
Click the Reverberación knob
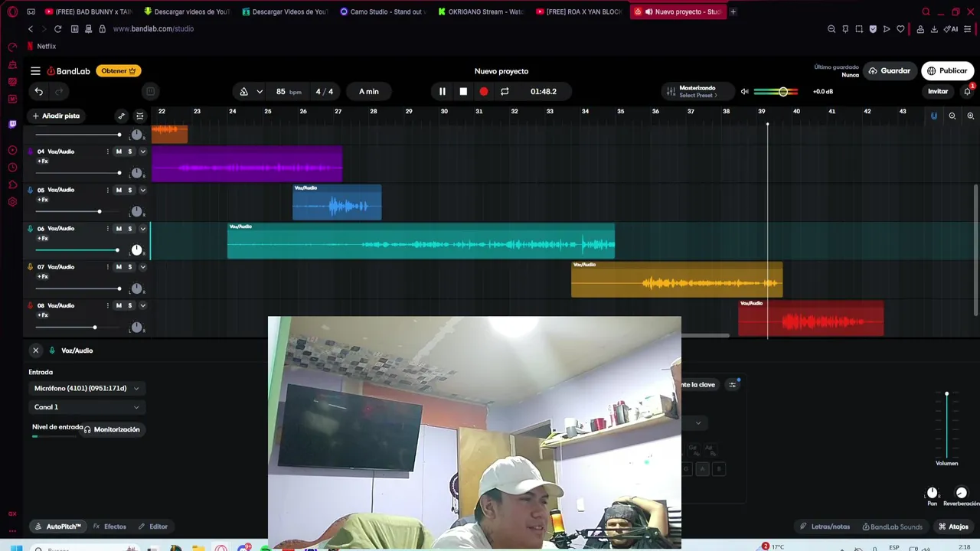(x=962, y=493)
